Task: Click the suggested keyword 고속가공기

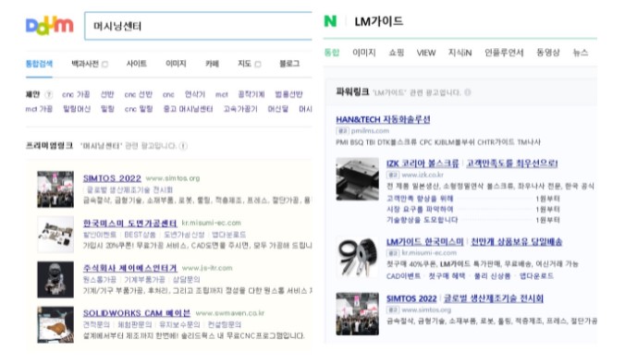Action: point(240,109)
